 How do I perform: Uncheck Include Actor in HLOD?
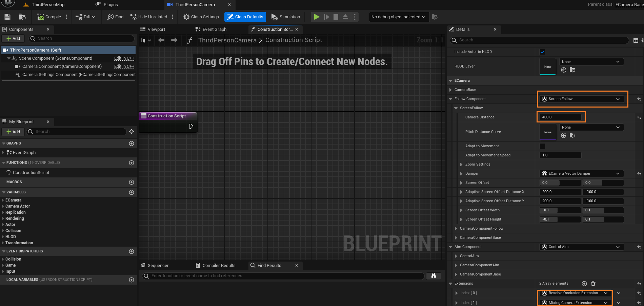[x=542, y=52]
